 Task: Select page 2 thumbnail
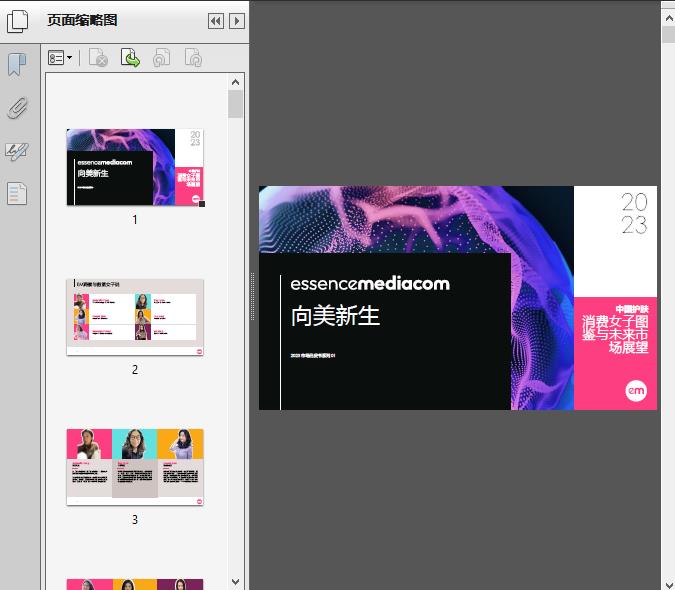pos(135,317)
